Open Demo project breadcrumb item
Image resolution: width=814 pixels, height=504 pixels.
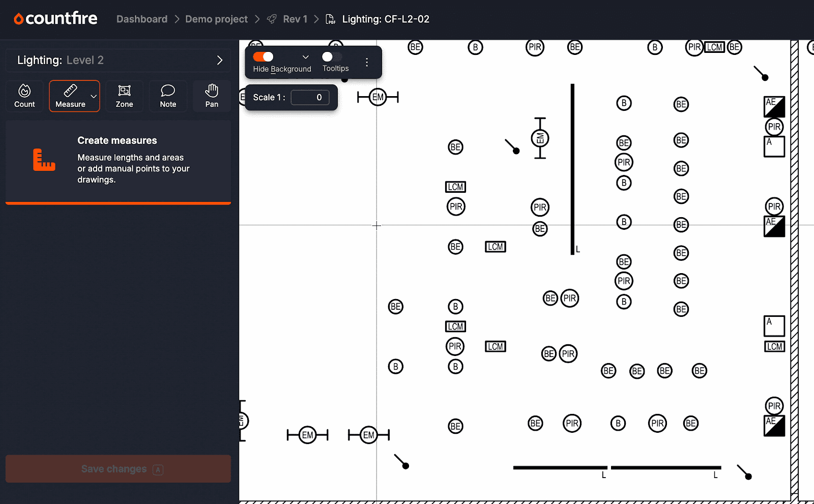216,19
